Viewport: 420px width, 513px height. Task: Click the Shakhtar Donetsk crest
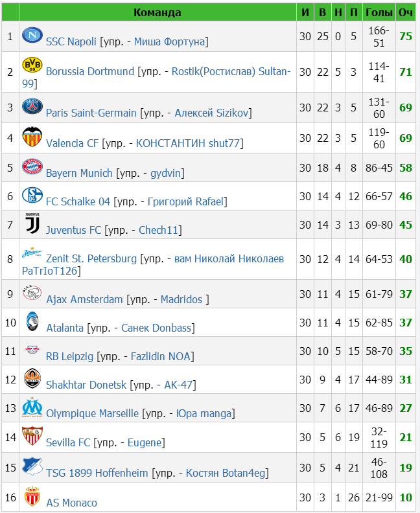click(x=32, y=378)
